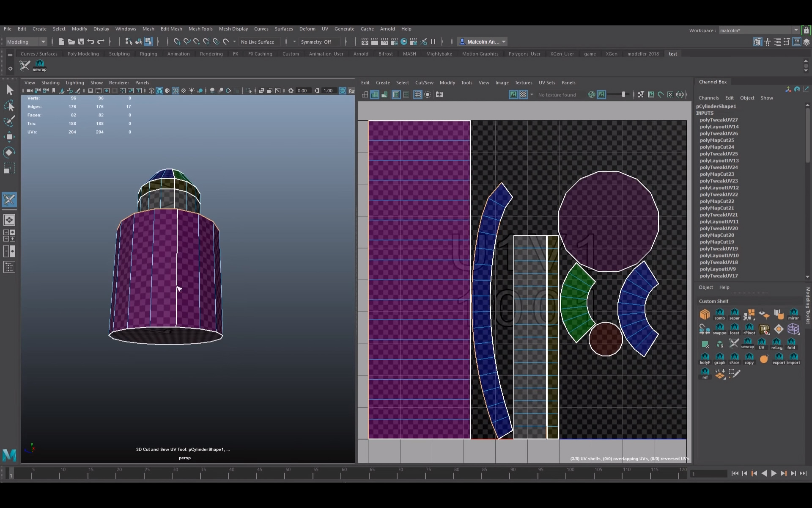This screenshot has height=508, width=812.
Task: Open the Symmetry: Off dropdown
Action: click(320, 41)
